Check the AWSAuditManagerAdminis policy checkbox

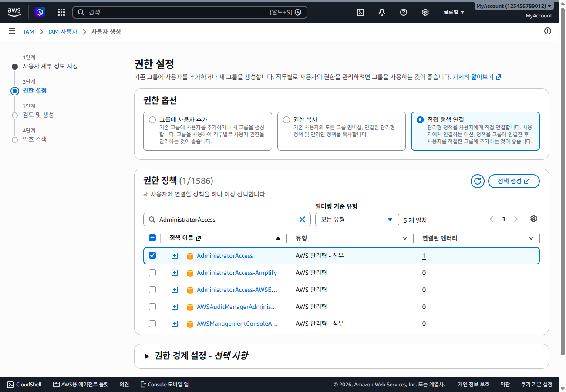152,307
